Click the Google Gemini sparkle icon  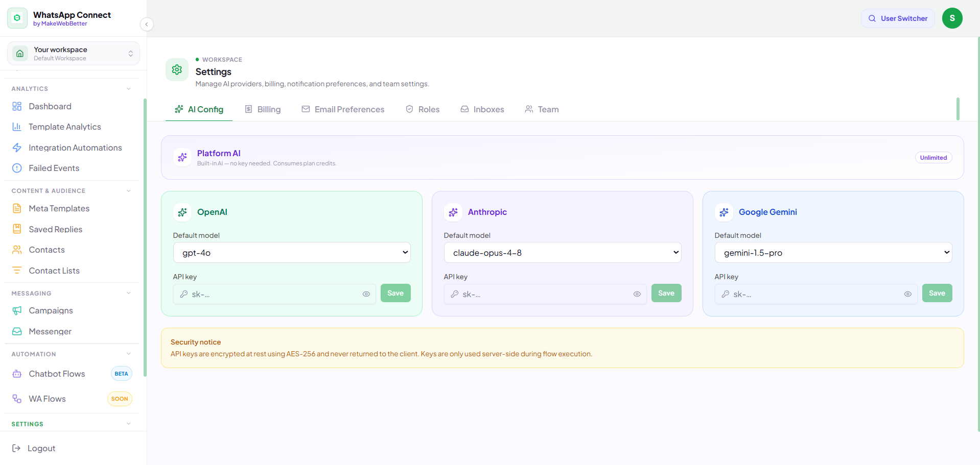(724, 212)
